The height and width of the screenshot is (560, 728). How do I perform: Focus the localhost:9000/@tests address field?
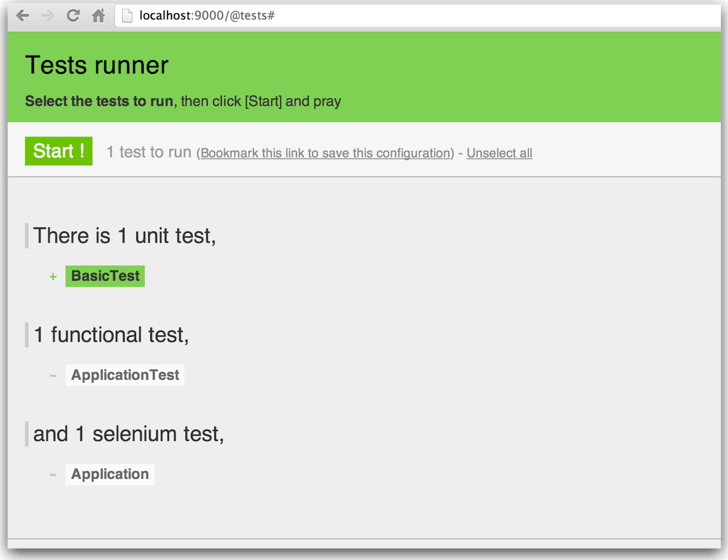(x=390, y=16)
